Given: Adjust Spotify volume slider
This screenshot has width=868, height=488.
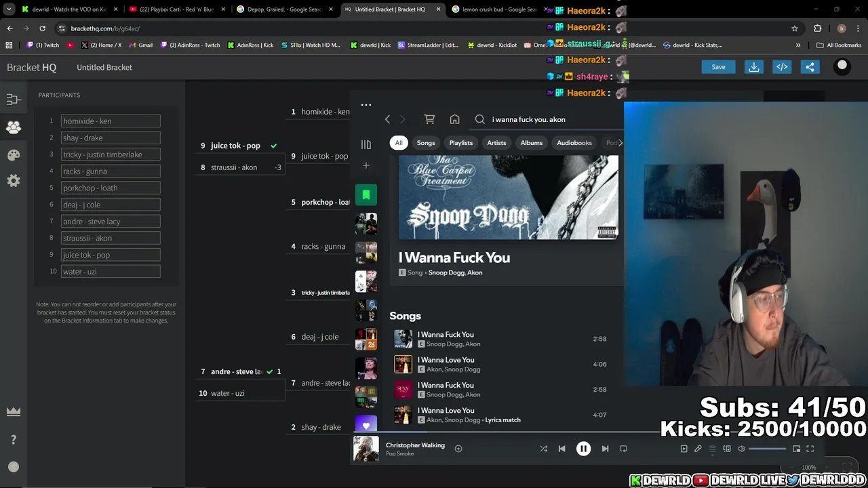Looking at the screenshot, I should pyautogui.click(x=766, y=449).
